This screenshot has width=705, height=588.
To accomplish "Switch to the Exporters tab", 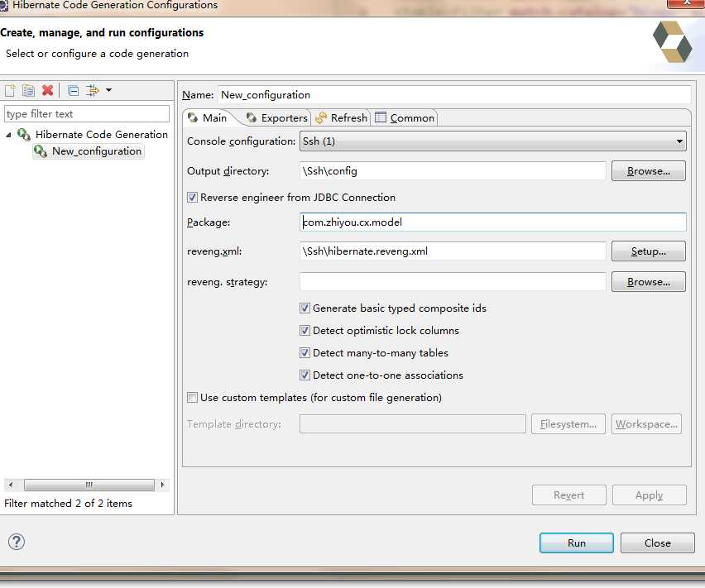I will [x=277, y=118].
